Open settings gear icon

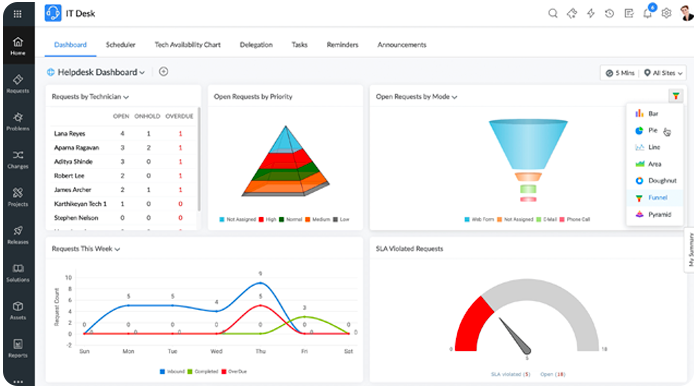click(667, 13)
